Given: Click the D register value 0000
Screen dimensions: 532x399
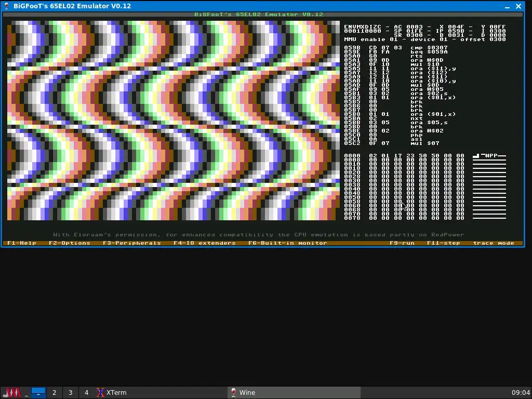Looking at the screenshot, I should (x=497, y=35).
